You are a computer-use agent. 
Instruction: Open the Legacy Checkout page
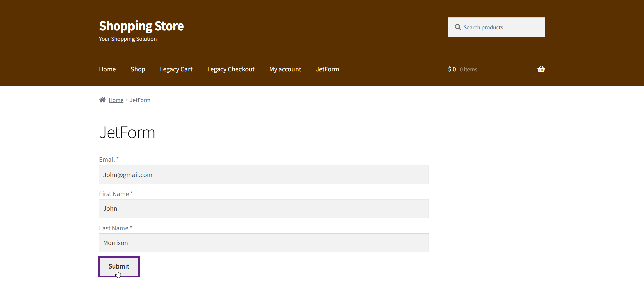point(231,69)
